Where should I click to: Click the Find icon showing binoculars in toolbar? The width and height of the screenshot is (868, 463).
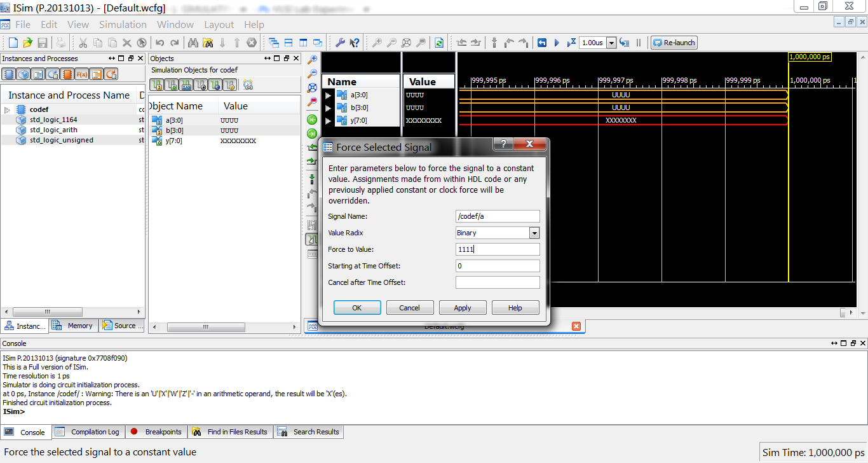click(193, 42)
